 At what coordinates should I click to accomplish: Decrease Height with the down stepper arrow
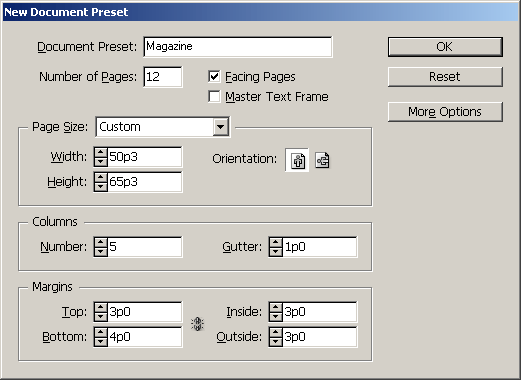click(101, 186)
